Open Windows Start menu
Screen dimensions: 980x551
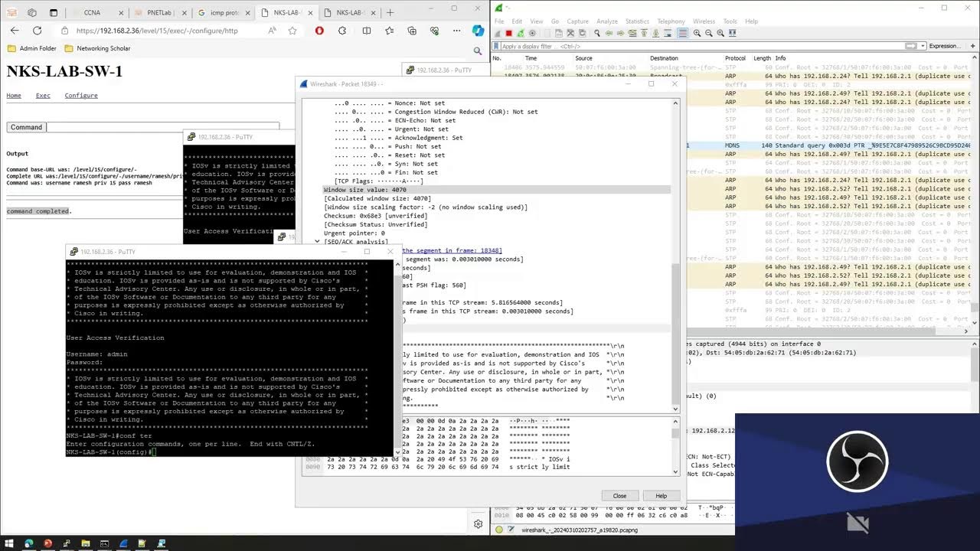(9, 543)
